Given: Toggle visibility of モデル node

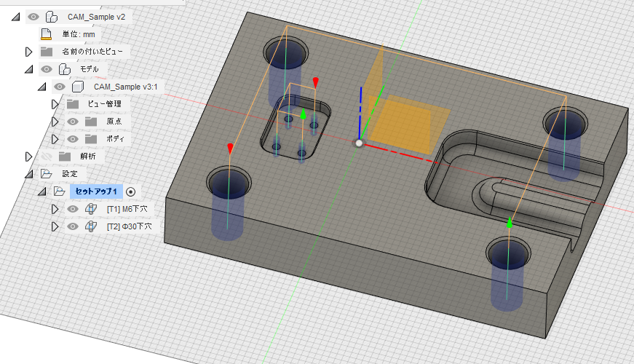Looking at the screenshot, I should tap(47, 69).
